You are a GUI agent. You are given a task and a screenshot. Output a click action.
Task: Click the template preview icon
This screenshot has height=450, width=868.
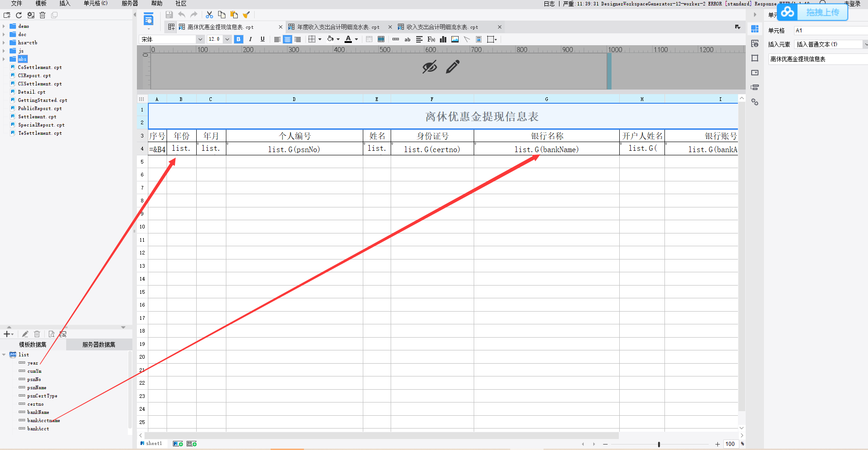tap(149, 20)
